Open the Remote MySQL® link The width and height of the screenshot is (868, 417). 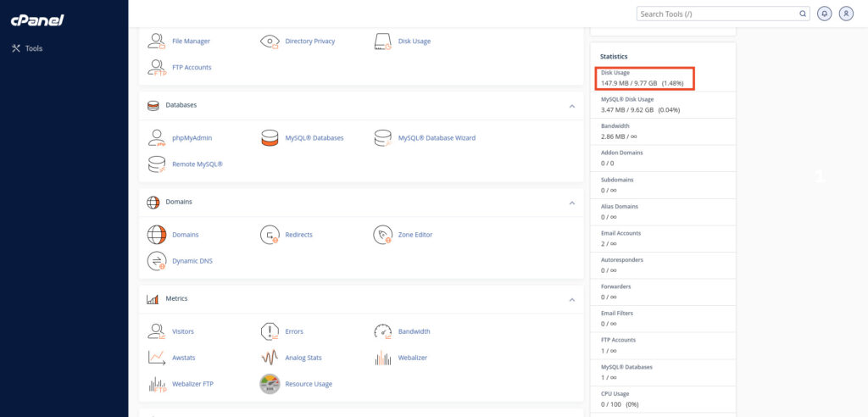tap(198, 164)
